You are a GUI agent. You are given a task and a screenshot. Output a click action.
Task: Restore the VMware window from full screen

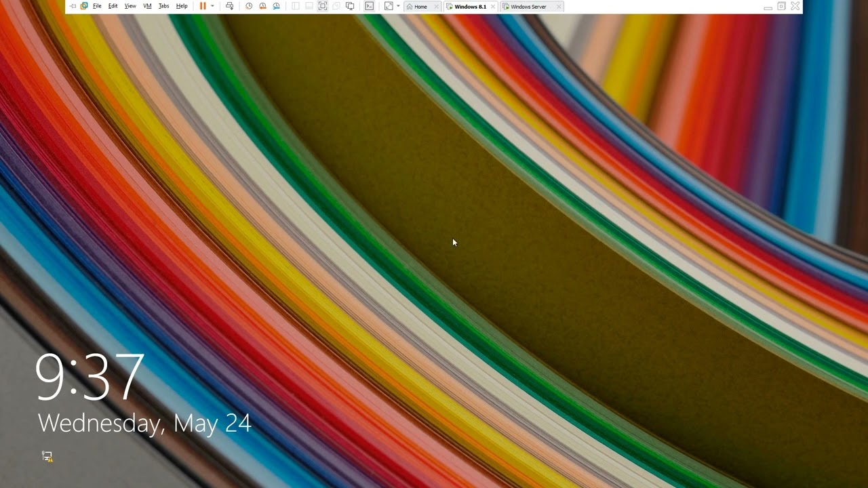pos(781,6)
